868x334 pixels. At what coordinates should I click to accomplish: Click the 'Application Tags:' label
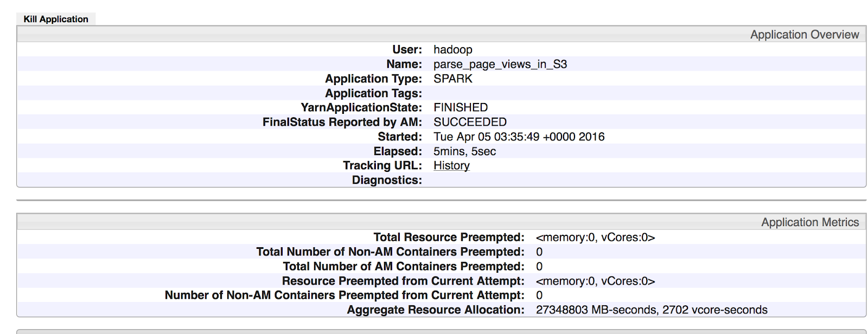click(x=373, y=93)
